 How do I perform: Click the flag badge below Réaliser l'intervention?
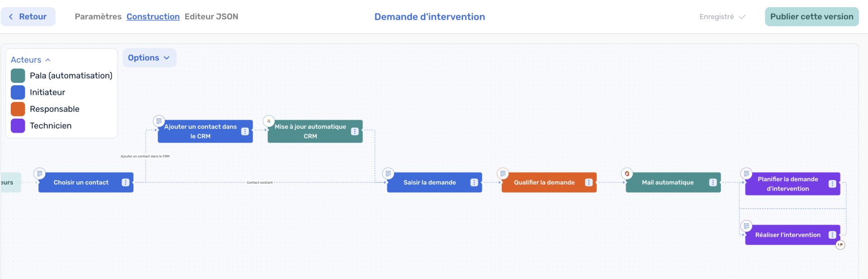click(840, 245)
